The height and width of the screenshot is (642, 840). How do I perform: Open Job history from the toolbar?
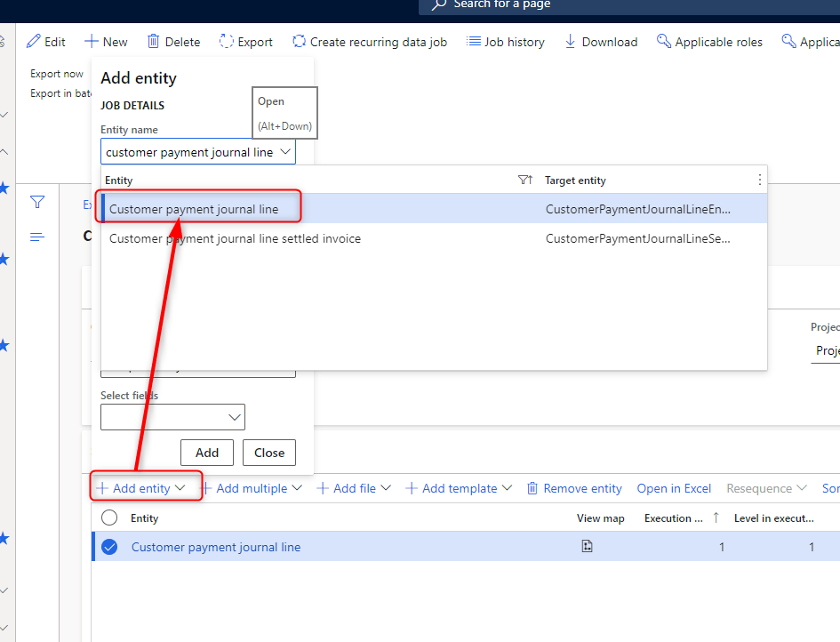(506, 42)
